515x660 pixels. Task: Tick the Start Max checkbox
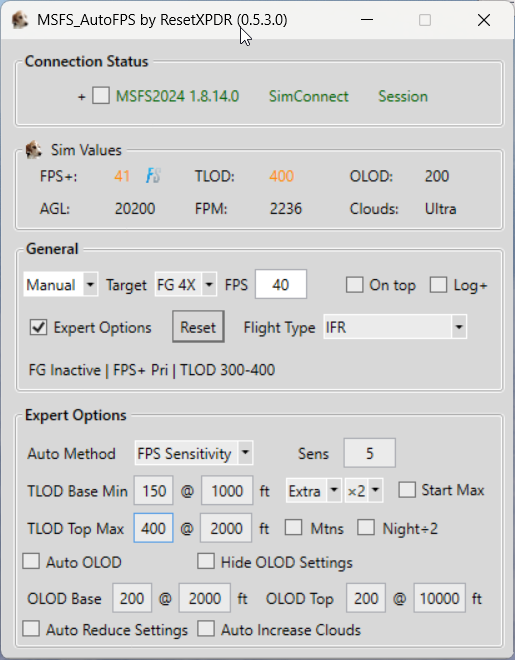[407, 490]
